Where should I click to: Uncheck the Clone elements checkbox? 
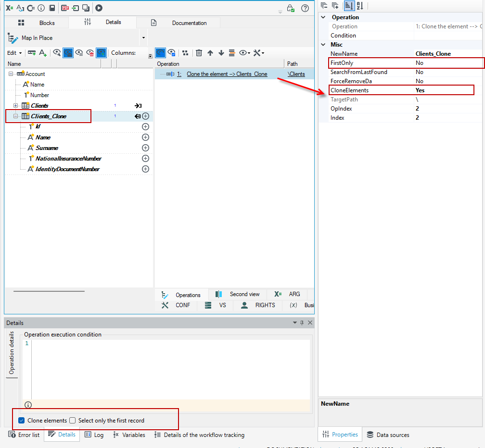coord(21,421)
